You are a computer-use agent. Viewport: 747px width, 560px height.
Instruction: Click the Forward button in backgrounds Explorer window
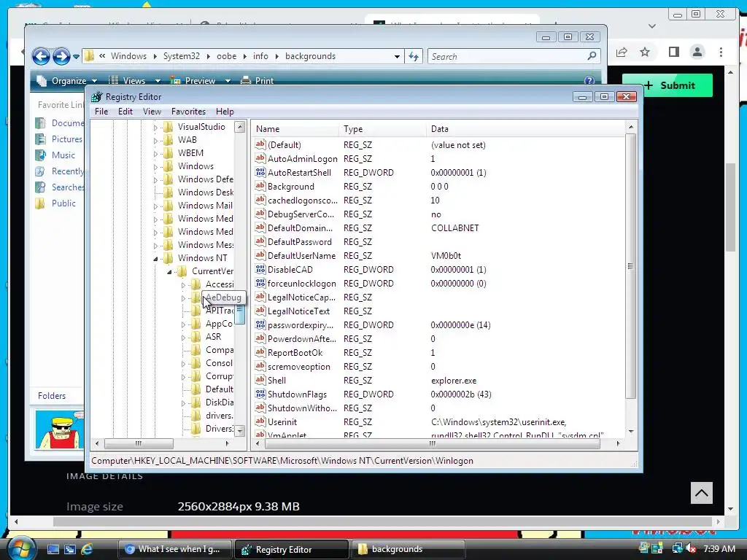[61, 56]
